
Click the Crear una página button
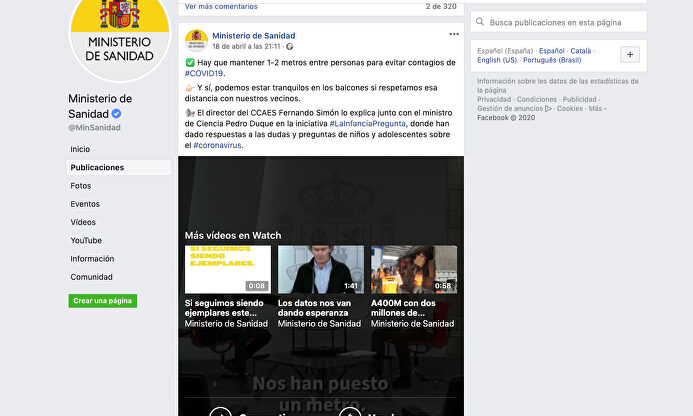pyautogui.click(x=103, y=301)
